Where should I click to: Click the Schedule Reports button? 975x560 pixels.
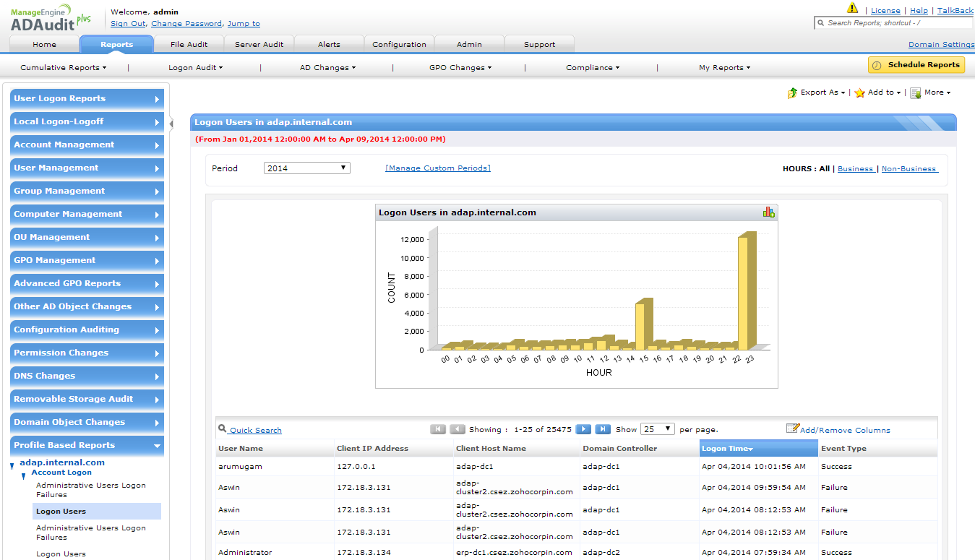pos(916,65)
